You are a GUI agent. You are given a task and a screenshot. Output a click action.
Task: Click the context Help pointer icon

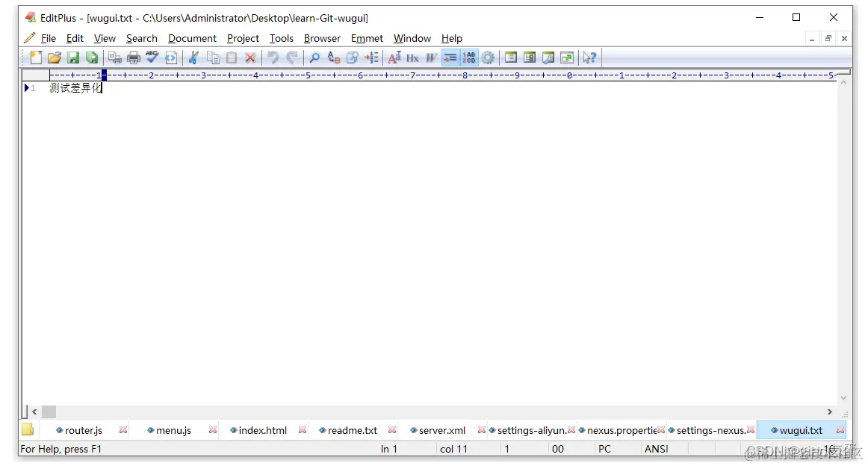[x=589, y=58]
